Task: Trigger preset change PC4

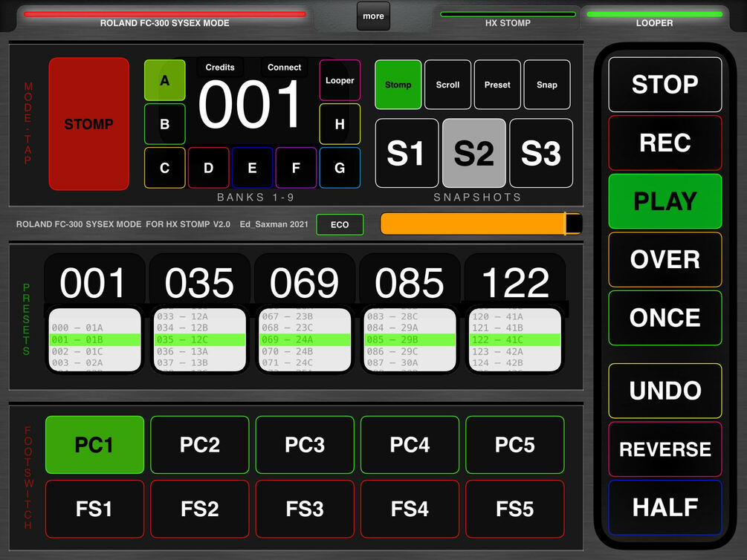Action: [410, 445]
